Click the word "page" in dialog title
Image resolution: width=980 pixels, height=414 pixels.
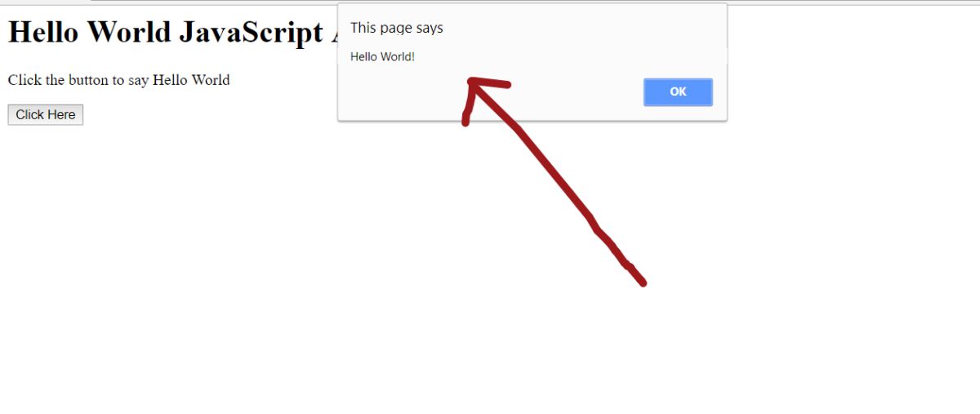tap(396, 29)
